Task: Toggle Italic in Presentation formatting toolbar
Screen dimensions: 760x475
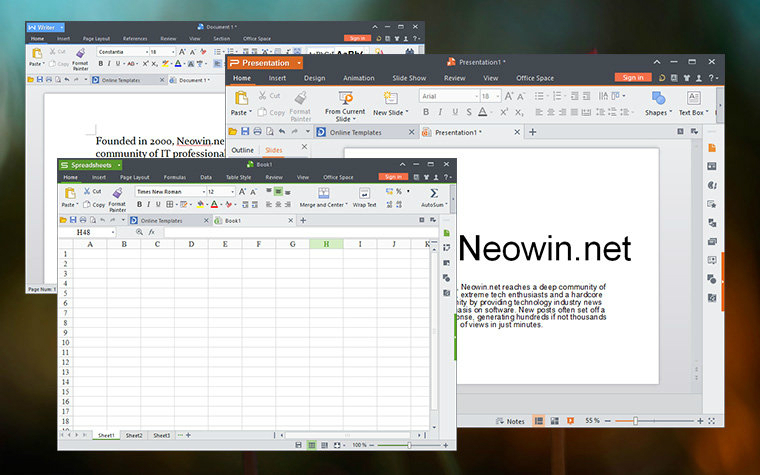Action: tap(440, 112)
